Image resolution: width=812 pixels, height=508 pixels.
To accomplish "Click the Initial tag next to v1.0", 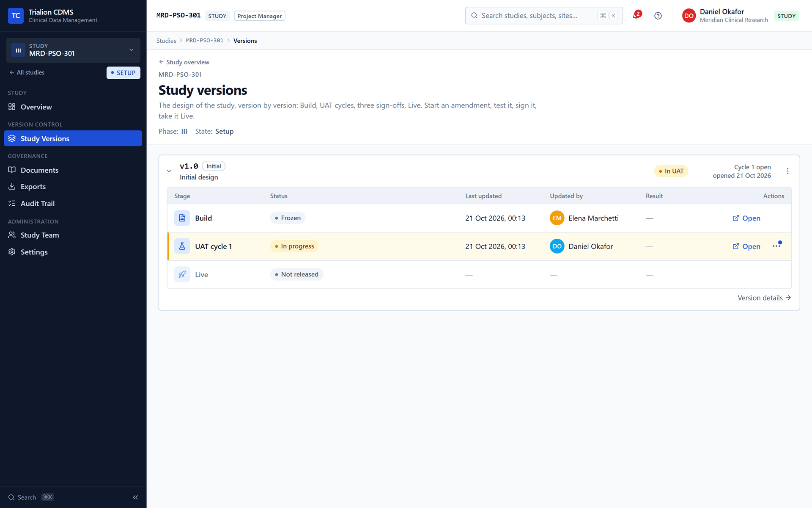I will (x=214, y=166).
